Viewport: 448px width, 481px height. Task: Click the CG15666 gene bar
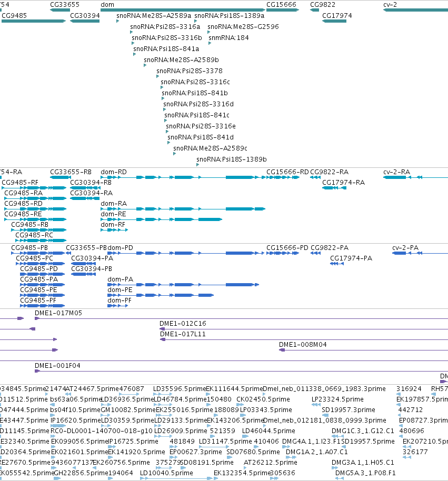click(283, 10)
